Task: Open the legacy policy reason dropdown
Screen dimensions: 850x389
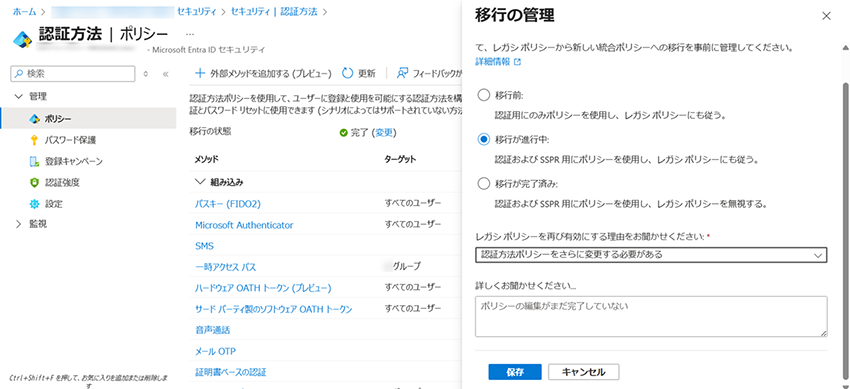Action: pos(651,255)
